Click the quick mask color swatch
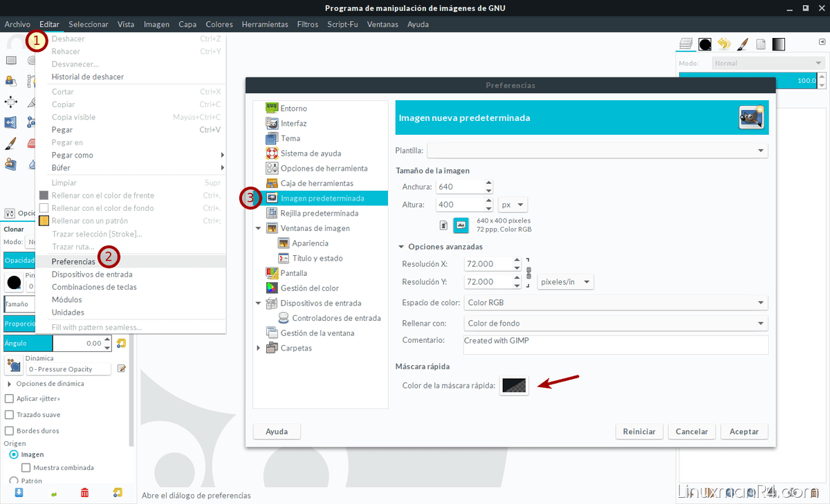 [515, 385]
